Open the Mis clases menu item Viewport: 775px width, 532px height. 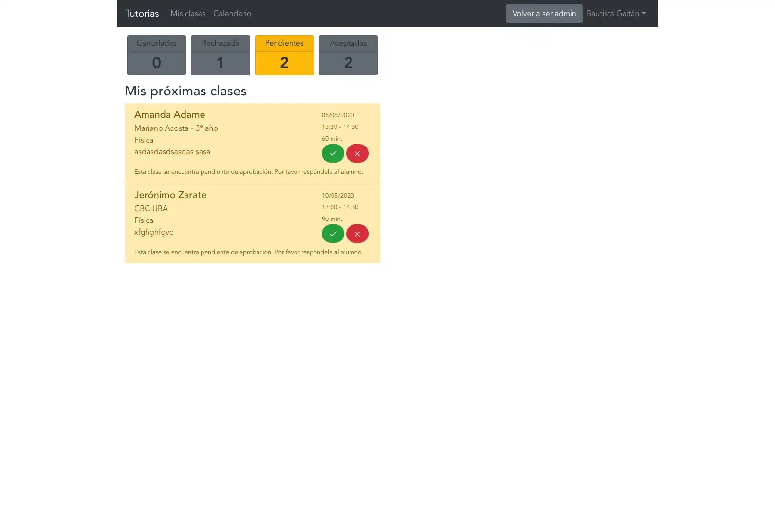188,14
